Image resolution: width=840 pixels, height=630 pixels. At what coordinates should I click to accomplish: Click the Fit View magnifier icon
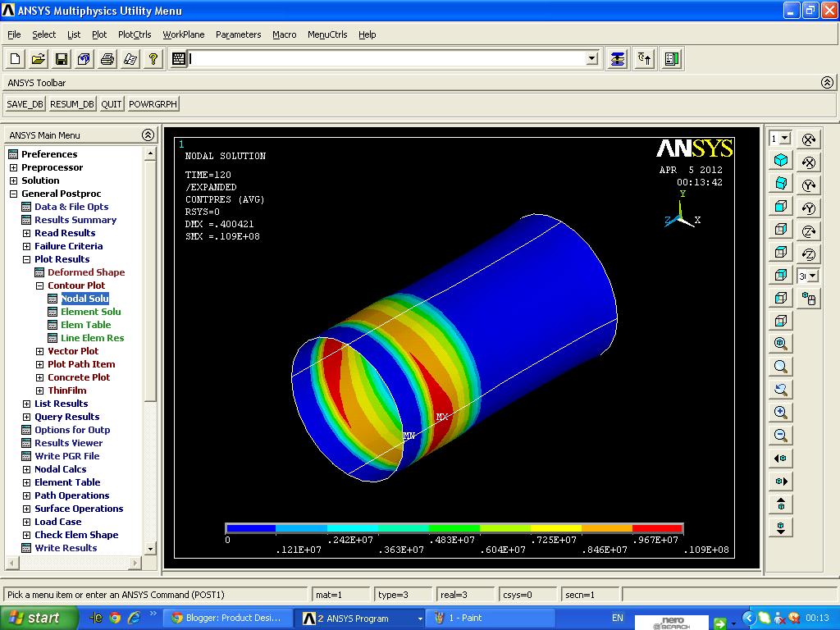781,344
